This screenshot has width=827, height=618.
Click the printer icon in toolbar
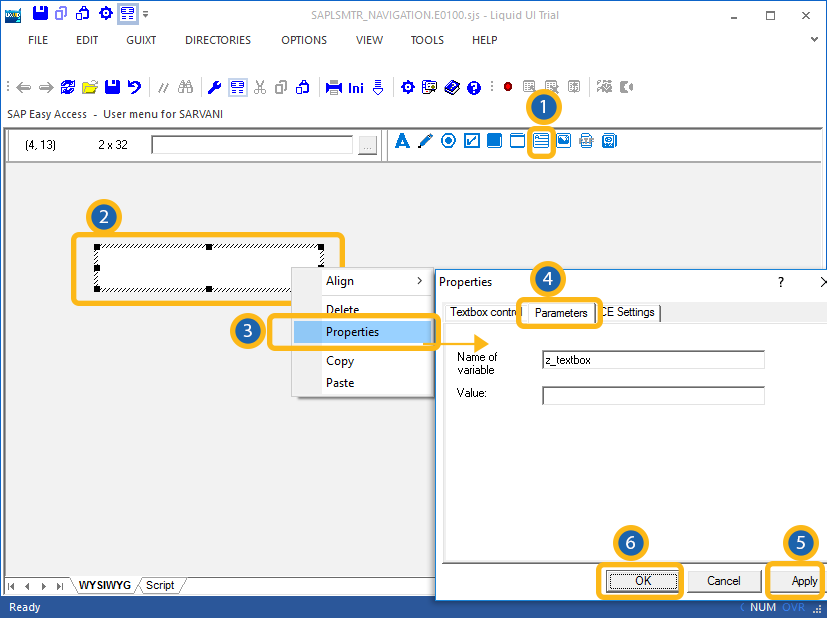coord(334,87)
